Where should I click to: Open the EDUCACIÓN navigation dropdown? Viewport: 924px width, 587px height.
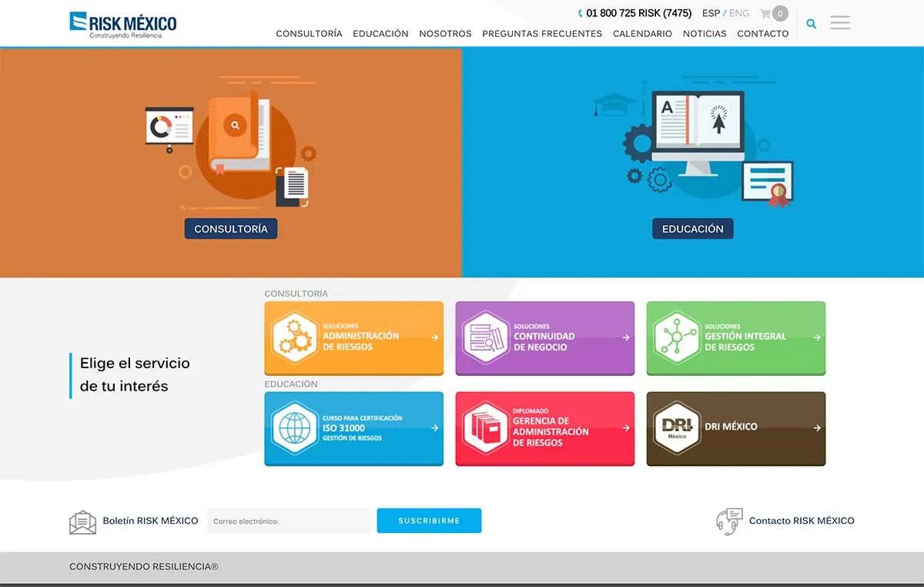pos(380,34)
